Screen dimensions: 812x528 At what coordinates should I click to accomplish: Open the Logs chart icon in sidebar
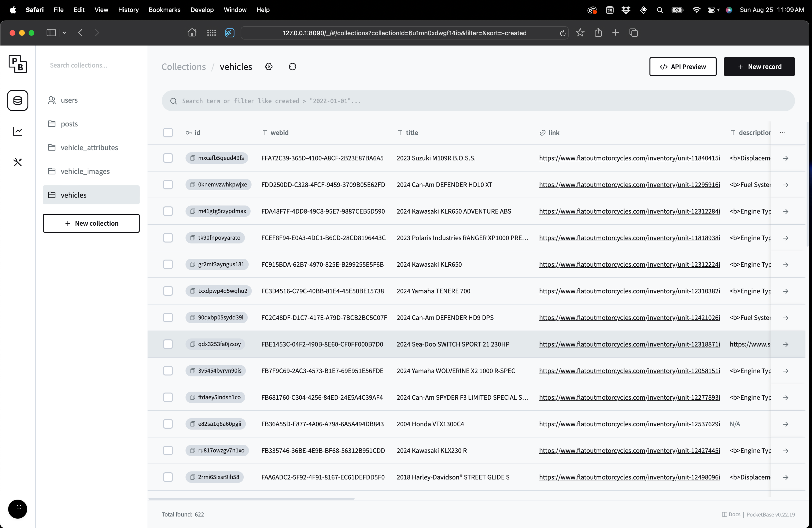(x=18, y=131)
